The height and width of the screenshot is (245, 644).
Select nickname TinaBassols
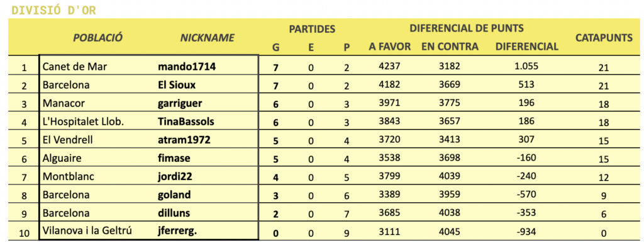[186, 122]
